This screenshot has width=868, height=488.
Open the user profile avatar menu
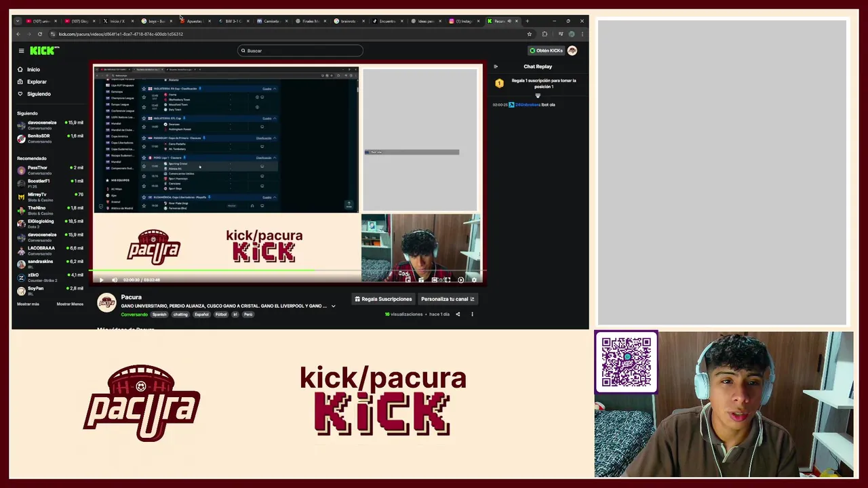tap(572, 51)
